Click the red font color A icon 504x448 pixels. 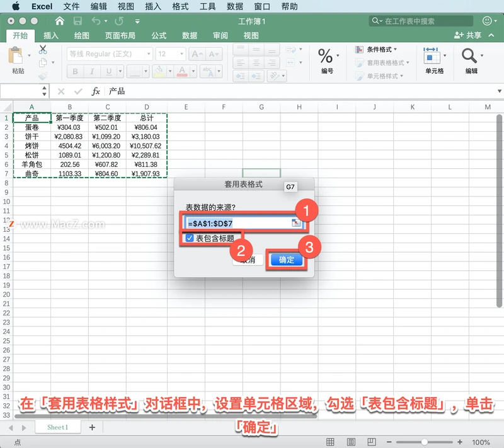[182, 71]
